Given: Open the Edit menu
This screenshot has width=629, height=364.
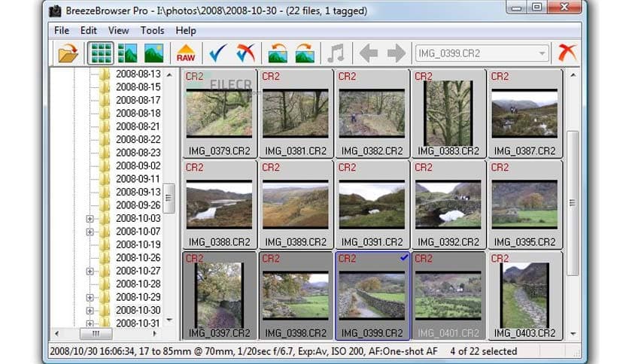Looking at the screenshot, I should coord(88,31).
